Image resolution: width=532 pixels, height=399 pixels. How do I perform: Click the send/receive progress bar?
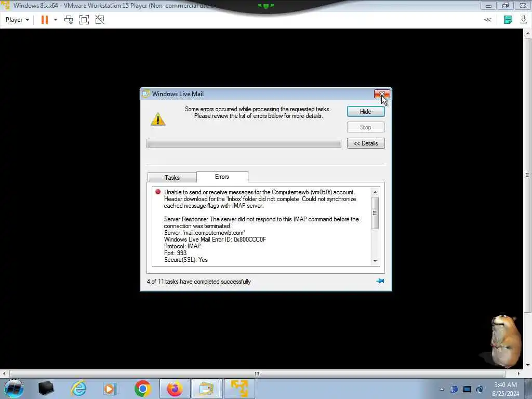[x=244, y=143]
